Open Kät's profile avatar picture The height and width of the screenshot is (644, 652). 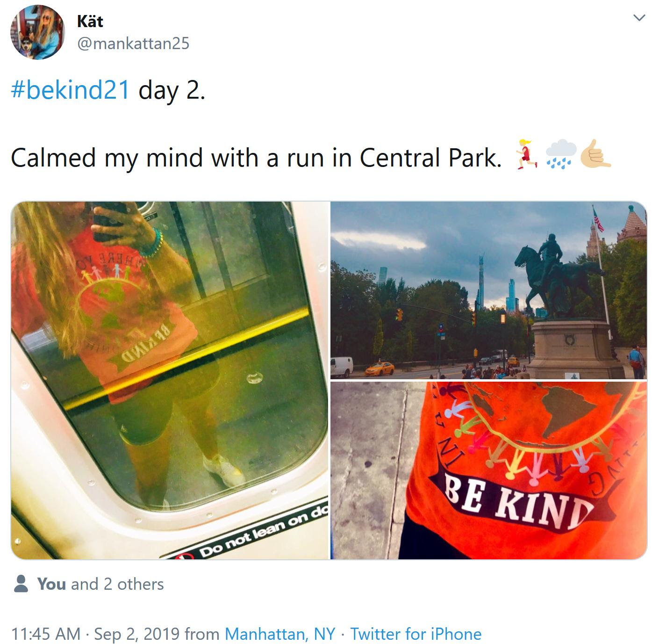tap(37, 32)
